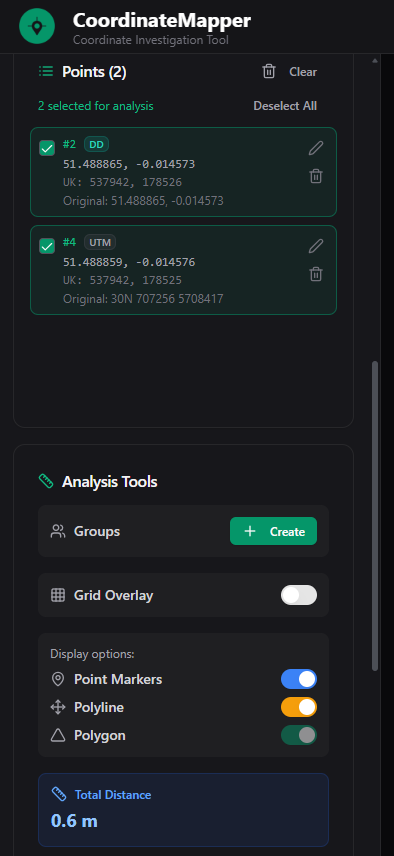Click the #2 point number label
Screen dimensions: 394x856
coord(69,144)
